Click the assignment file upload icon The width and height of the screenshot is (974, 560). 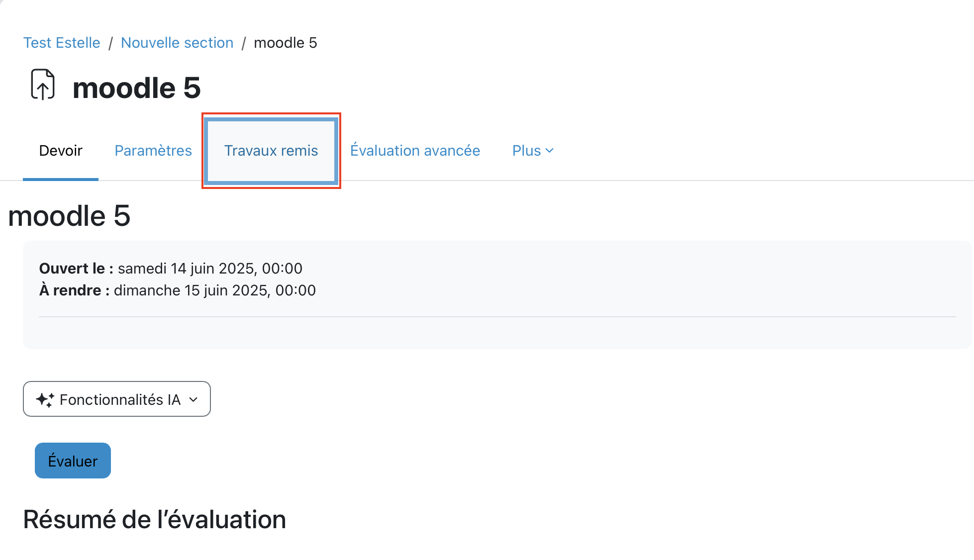click(43, 85)
